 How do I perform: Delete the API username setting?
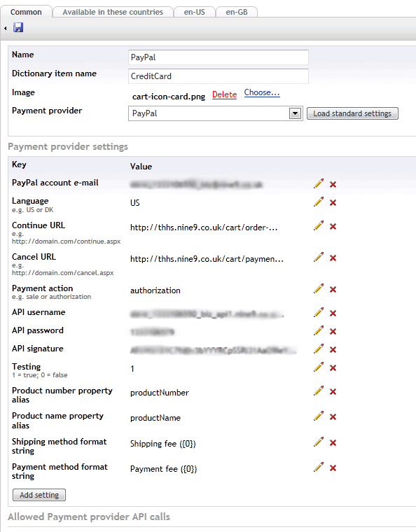333,314
